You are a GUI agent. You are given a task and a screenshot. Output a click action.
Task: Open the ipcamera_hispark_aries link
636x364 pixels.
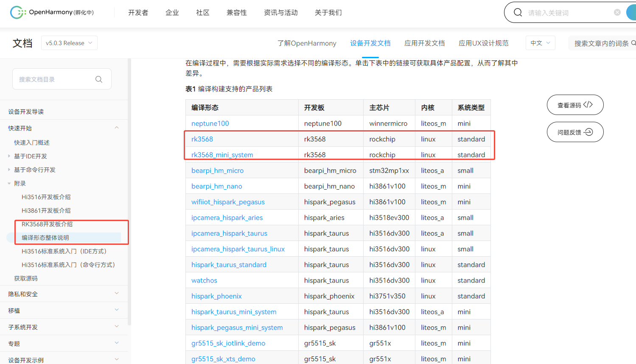(x=227, y=218)
